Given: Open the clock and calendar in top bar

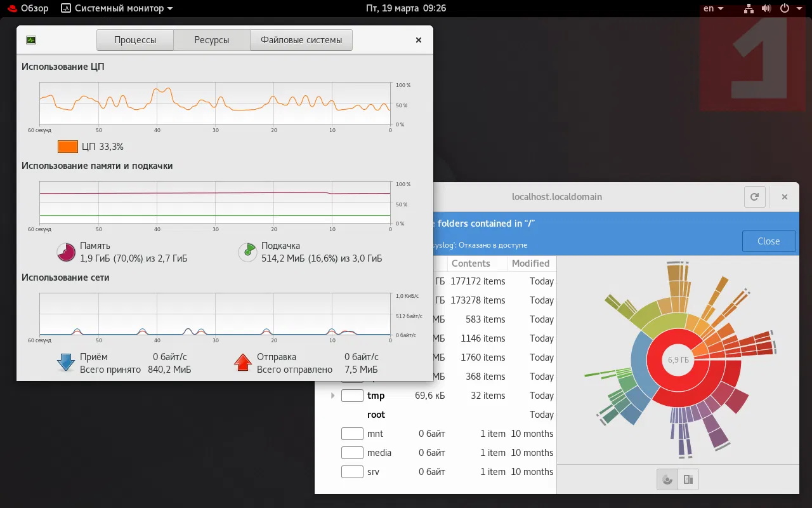Looking at the screenshot, I should tap(406, 8).
